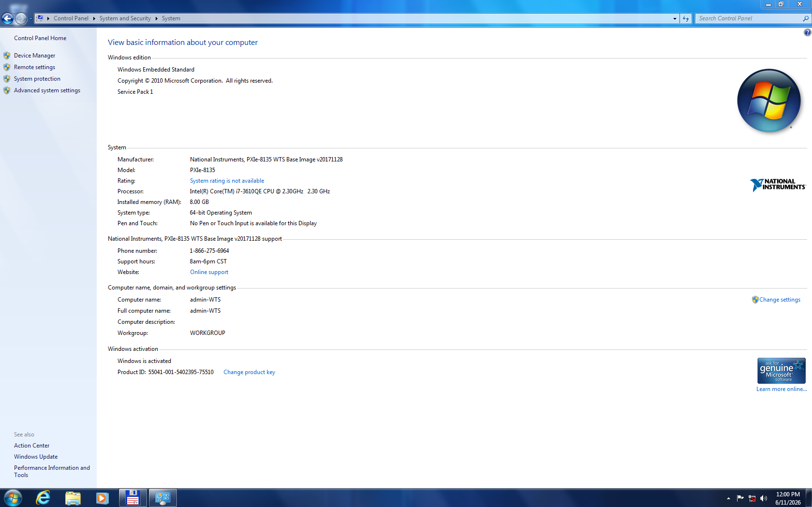This screenshot has height=507, width=812.
Task: Expand the arrow after Control Panel breadcrumb
Action: (x=94, y=18)
